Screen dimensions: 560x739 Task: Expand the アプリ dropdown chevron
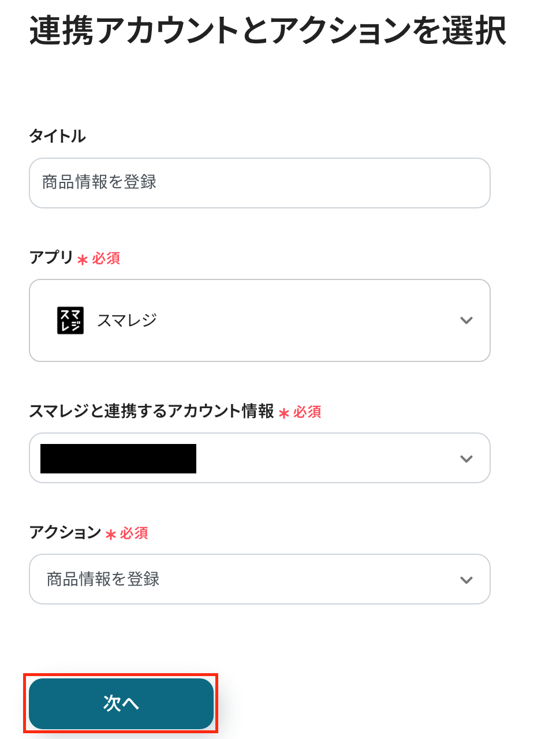coord(466,320)
